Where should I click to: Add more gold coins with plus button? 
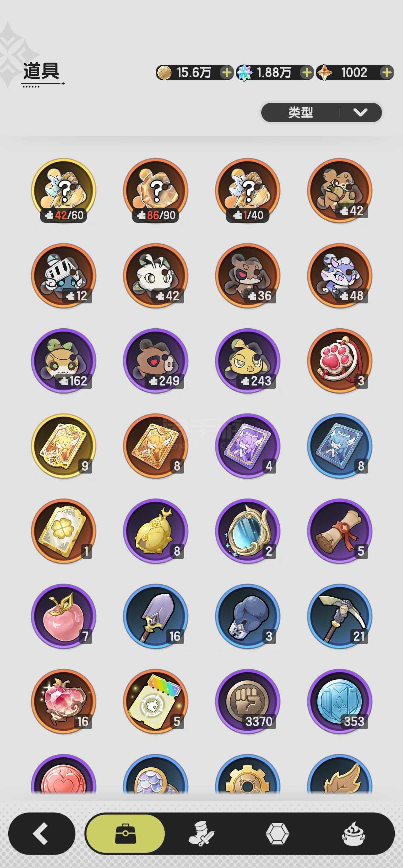click(227, 72)
